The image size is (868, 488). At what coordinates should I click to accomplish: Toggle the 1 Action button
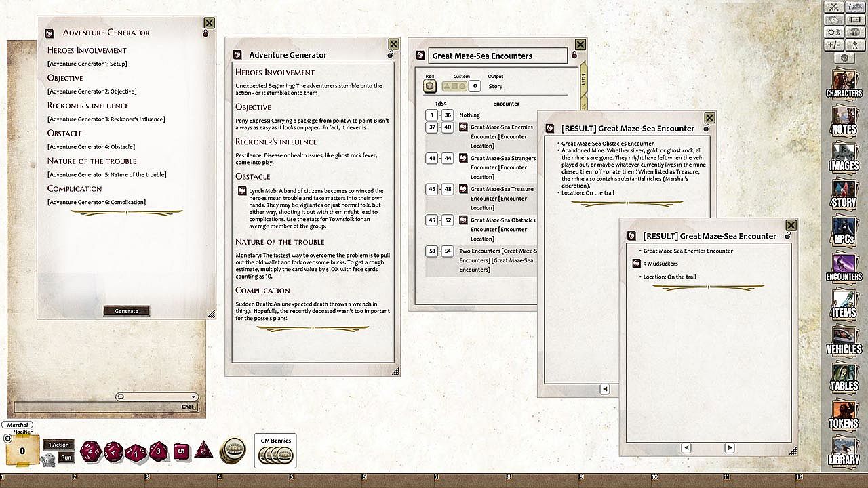pos(58,445)
